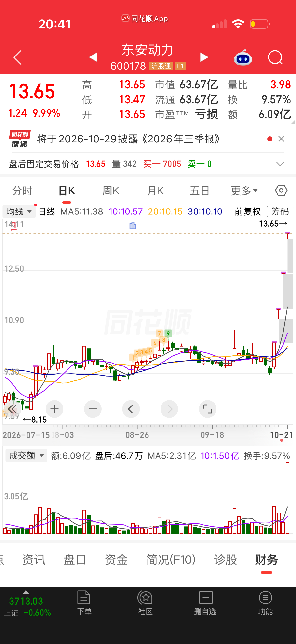The height and width of the screenshot is (644, 296).
Task: Open the 盘口 section tab
Action: pos(75,560)
